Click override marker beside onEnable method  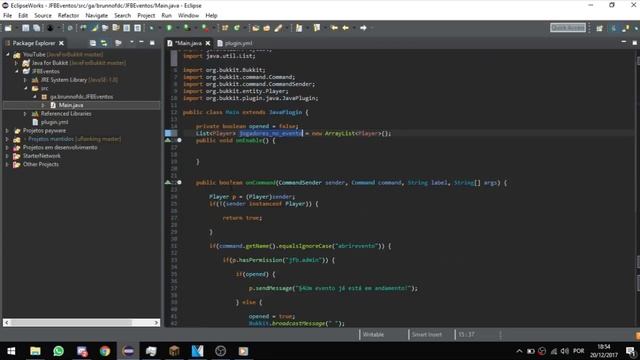[168, 140]
